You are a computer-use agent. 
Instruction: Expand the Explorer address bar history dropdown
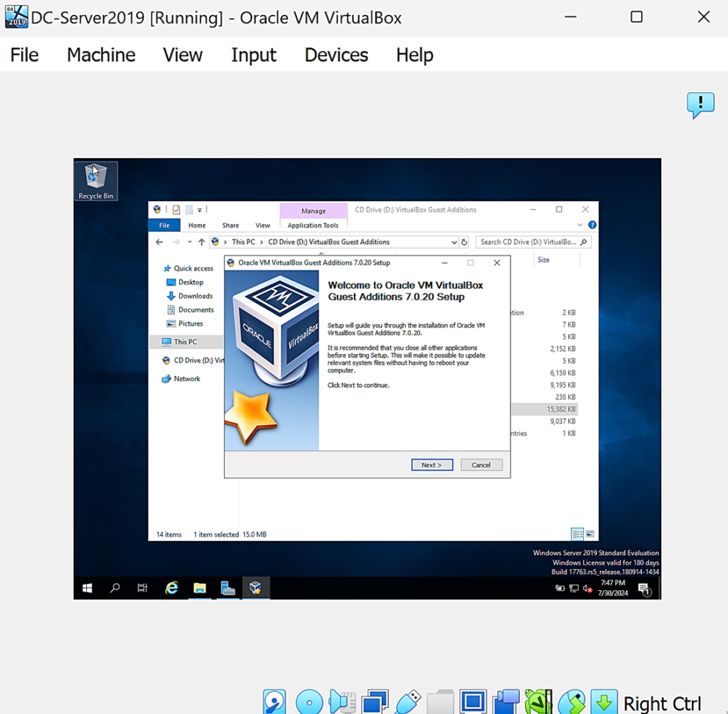click(454, 242)
